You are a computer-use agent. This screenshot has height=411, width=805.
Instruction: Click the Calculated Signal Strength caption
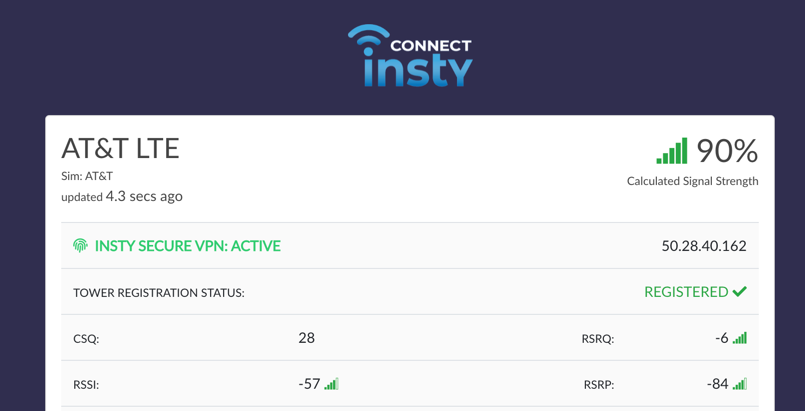click(x=692, y=181)
